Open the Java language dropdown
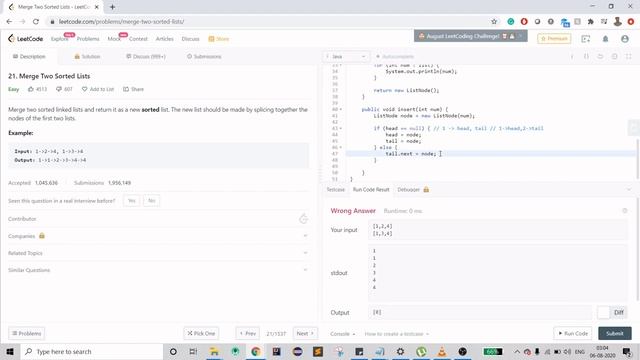This screenshot has height=360, width=640. pyautogui.click(x=346, y=56)
